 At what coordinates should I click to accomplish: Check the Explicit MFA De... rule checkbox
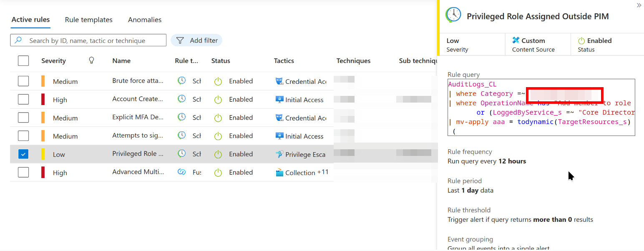pyautogui.click(x=23, y=118)
